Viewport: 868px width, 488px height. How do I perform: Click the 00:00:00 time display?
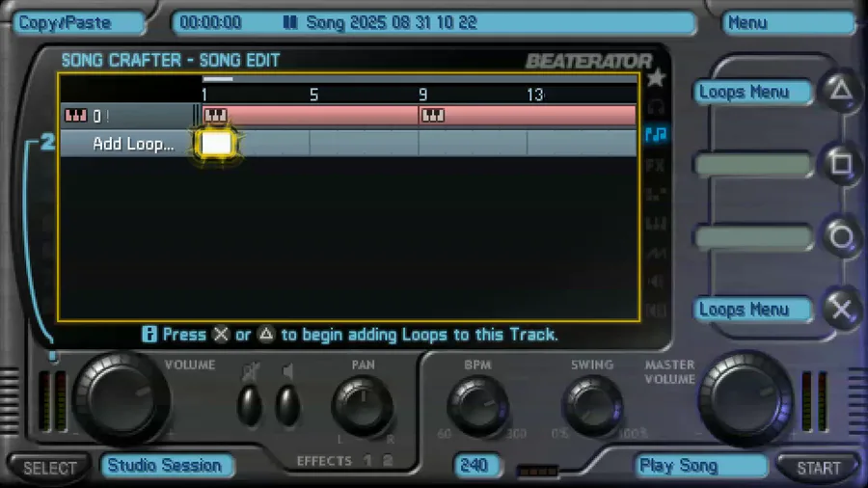click(x=210, y=22)
